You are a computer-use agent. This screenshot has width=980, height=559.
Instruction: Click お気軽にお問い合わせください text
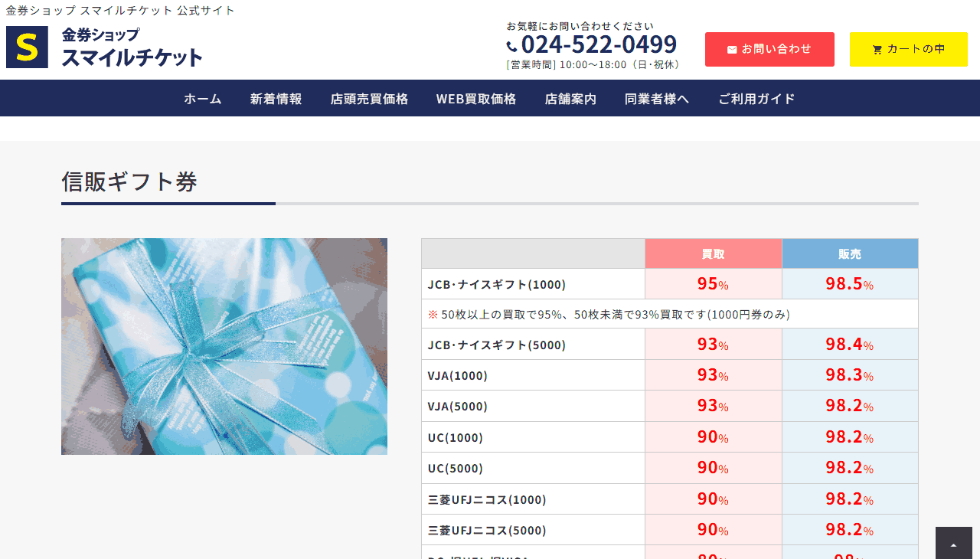coord(580,26)
